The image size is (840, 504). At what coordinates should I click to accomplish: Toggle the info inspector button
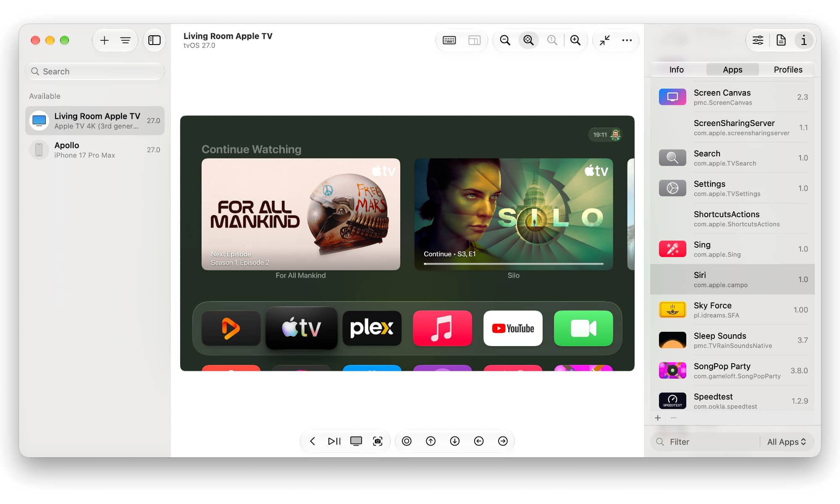(x=803, y=40)
